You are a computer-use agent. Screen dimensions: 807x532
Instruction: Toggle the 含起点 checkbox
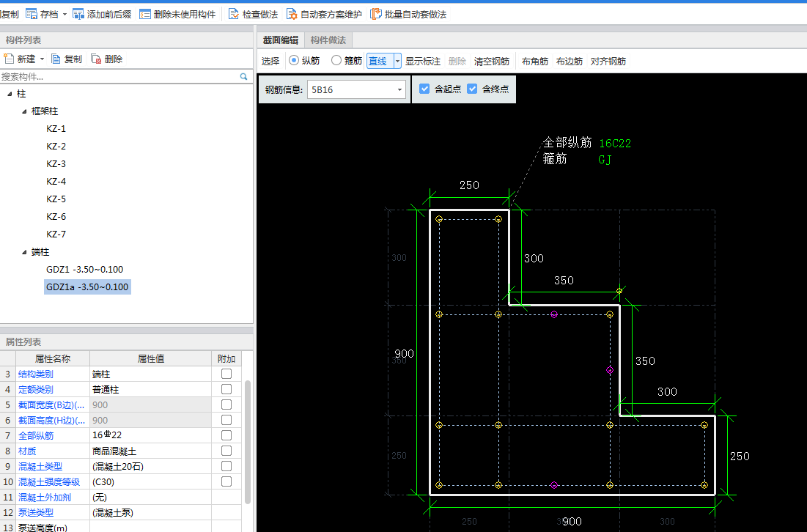pos(424,89)
